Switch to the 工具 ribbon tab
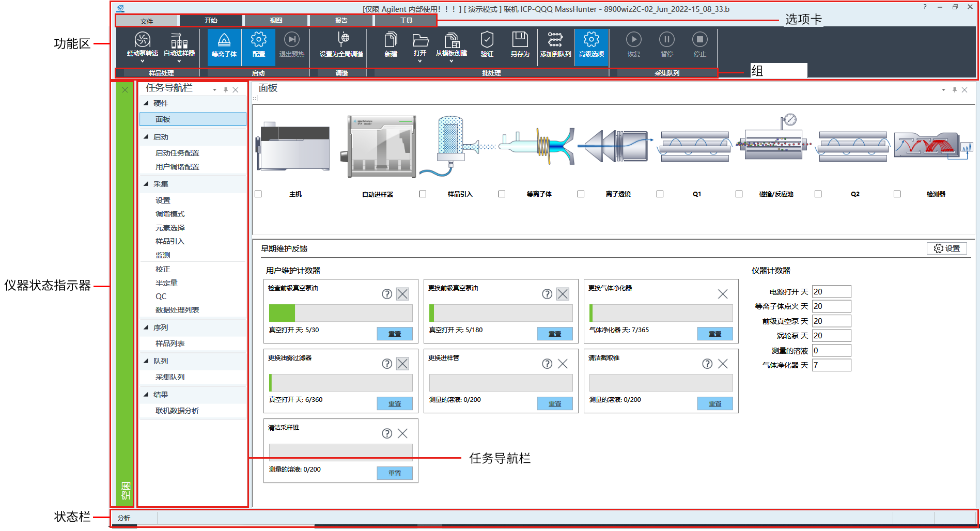 click(406, 21)
